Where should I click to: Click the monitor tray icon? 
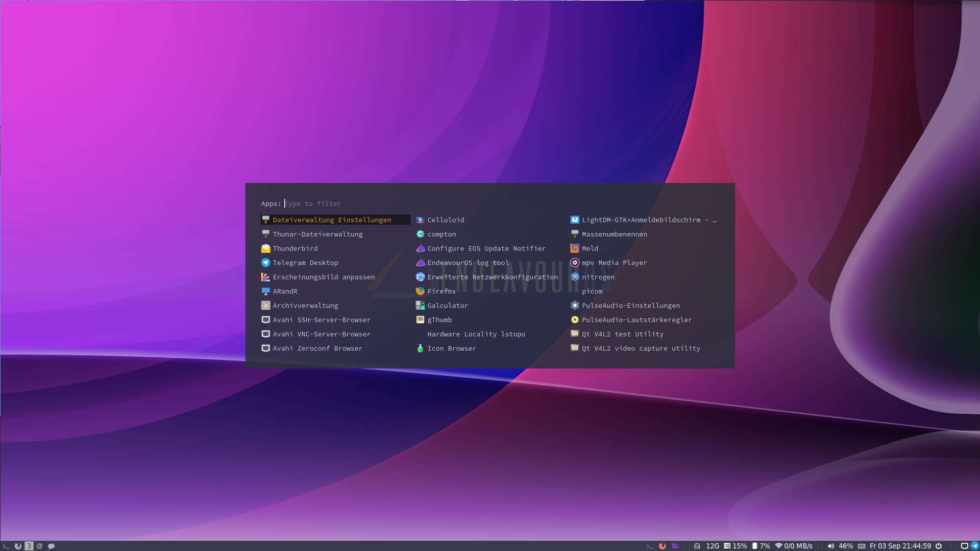pos(965,546)
